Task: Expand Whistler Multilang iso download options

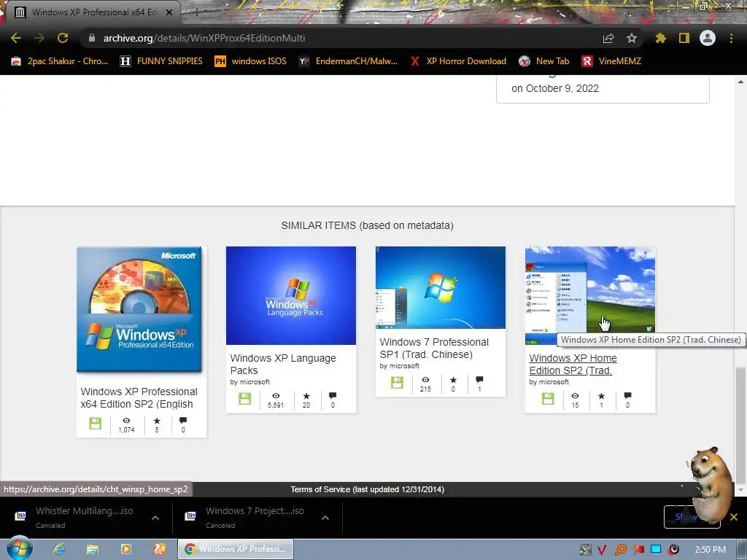Action: pyautogui.click(x=155, y=518)
